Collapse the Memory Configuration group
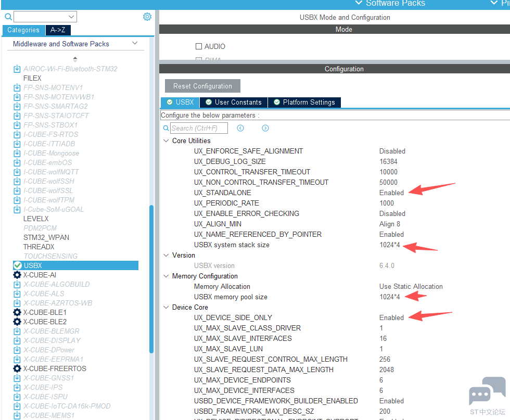 click(x=166, y=276)
